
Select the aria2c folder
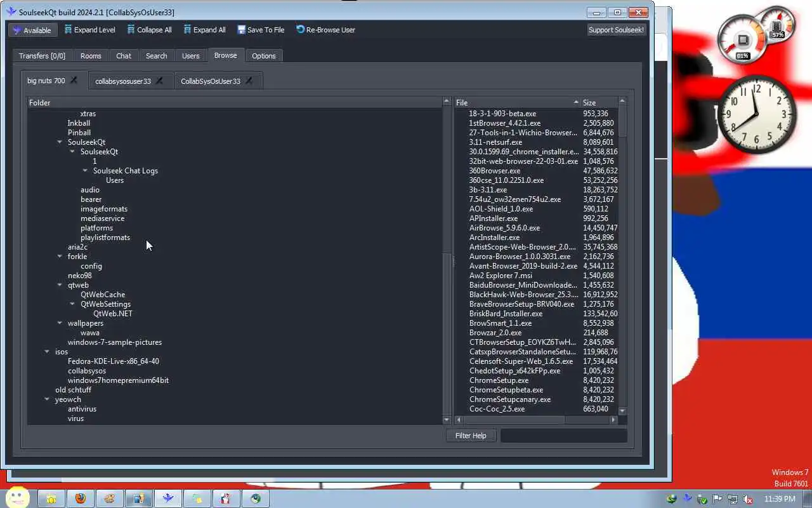[x=77, y=247]
